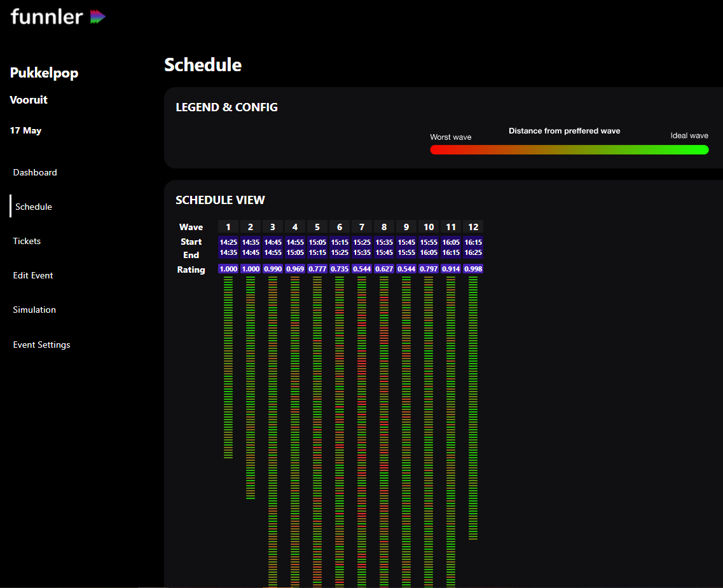Click the red-to-green distance gradient bar
Image resolution: width=723 pixels, height=588 pixels.
coord(569,150)
